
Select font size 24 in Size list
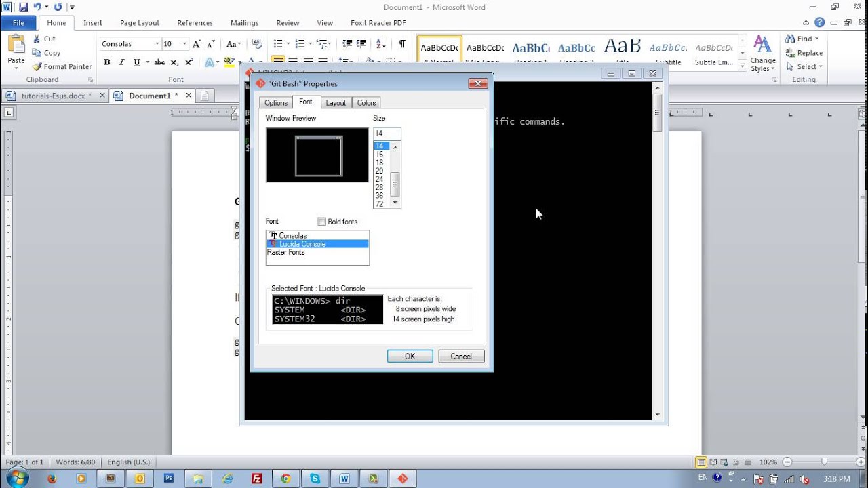pyautogui.click(x=379, y=179)
